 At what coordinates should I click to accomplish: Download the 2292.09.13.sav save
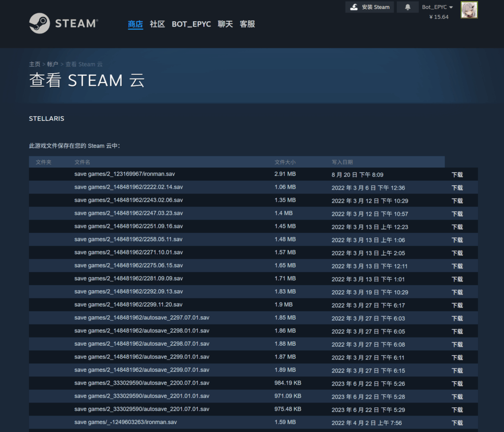coord(457,293)
